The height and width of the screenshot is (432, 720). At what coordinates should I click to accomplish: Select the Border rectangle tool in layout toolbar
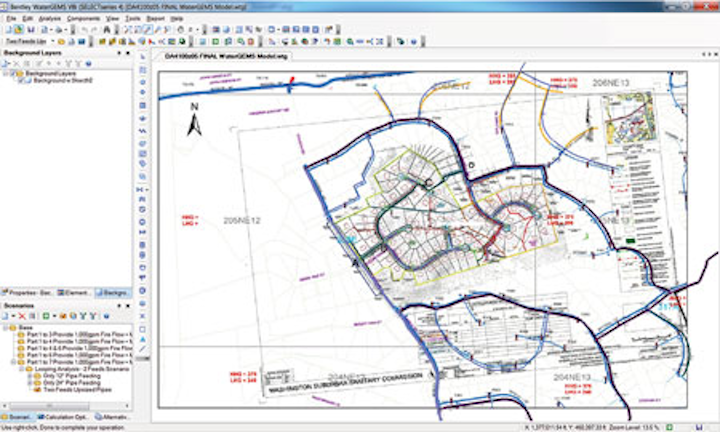click(x=143, y=329)
